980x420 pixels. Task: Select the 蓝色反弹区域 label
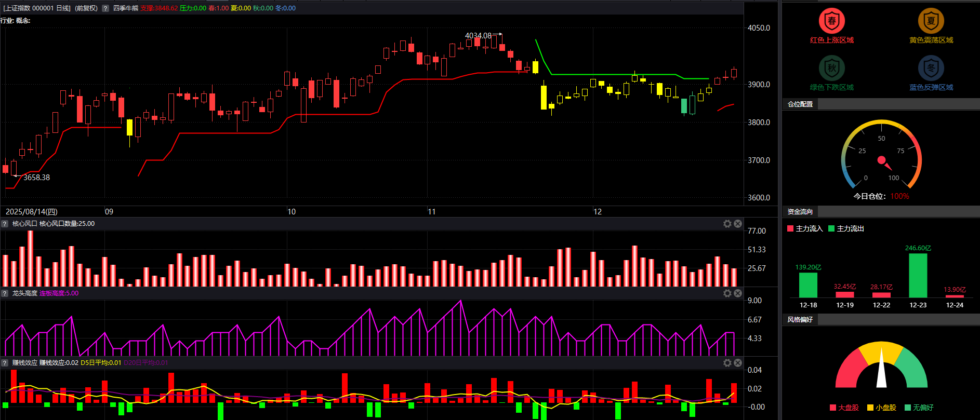tap(931, 87)
